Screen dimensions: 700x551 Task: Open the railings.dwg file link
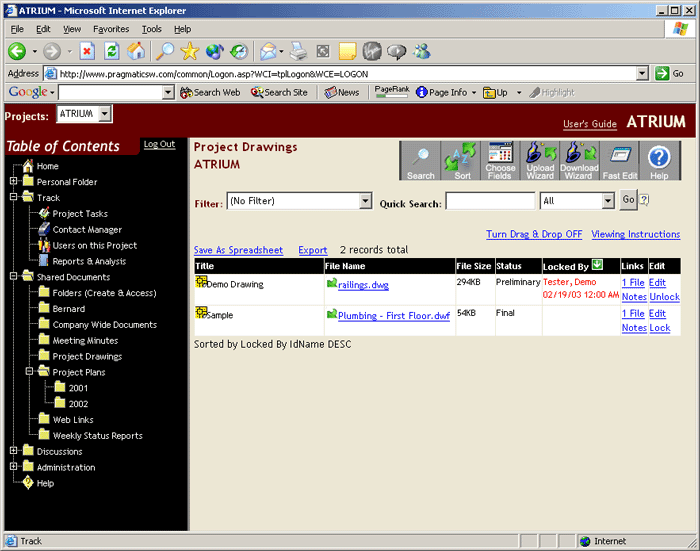362,285
